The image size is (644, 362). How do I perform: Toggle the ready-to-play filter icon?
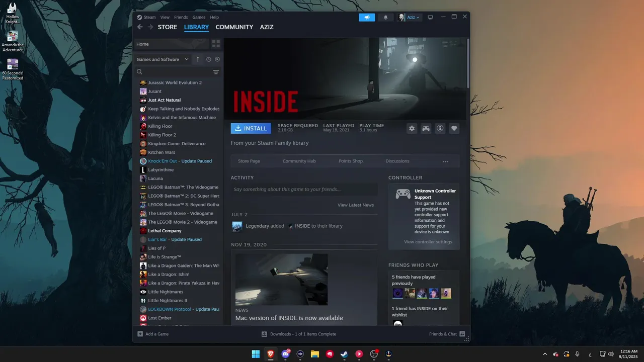(x=217, y=59)
